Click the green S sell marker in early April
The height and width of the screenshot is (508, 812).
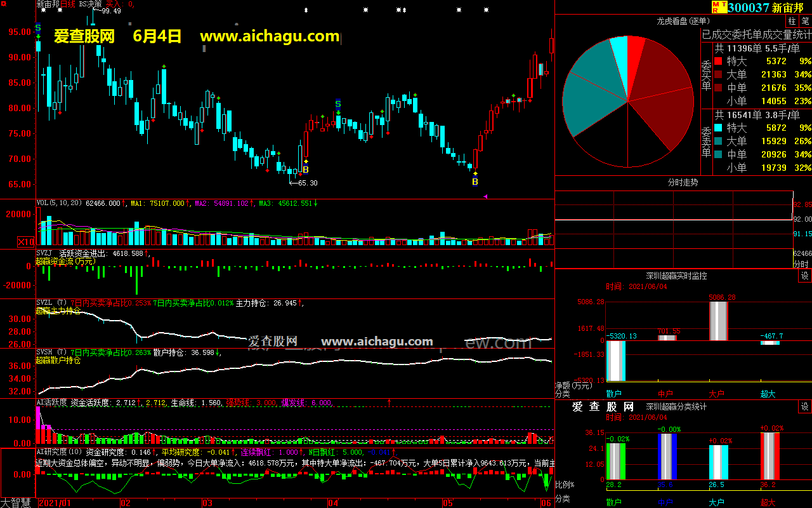click(338, 104)
